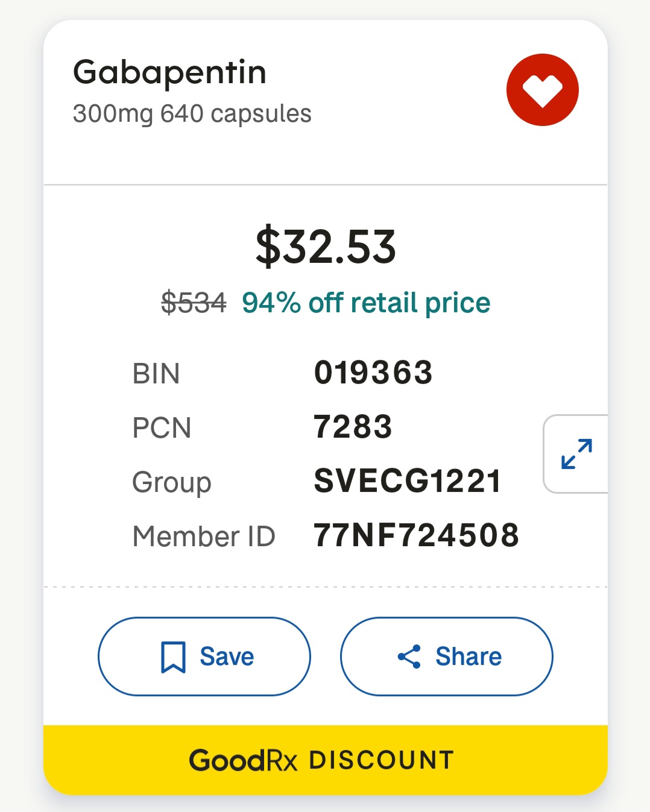This screenshot has height=812, width=650.
Task: Click the 300mg 640 capsules text
Action: [192, 113]
